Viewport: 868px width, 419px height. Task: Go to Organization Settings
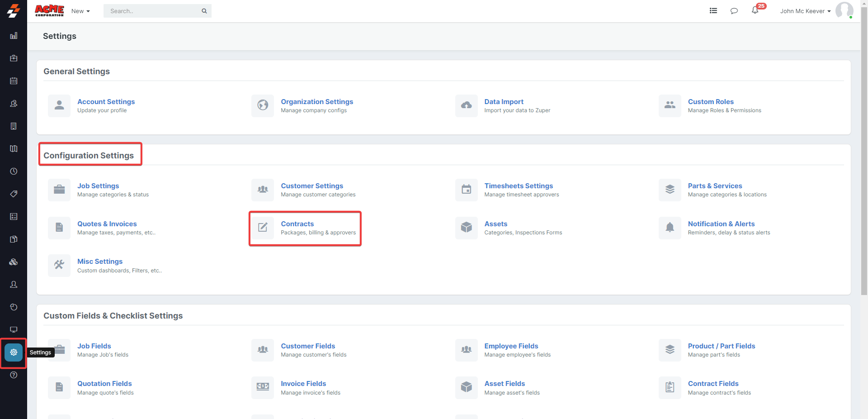pyautogui.click(x=316, y=102)
